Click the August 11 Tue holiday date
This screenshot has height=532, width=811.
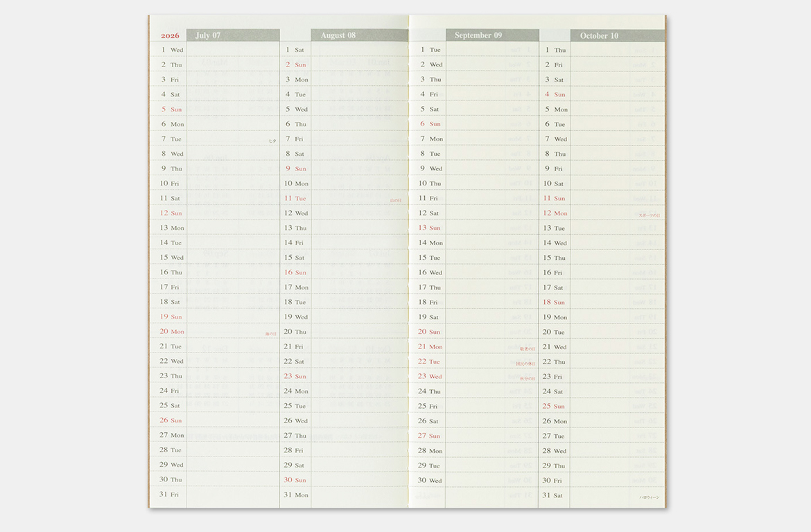pos(295,198)
